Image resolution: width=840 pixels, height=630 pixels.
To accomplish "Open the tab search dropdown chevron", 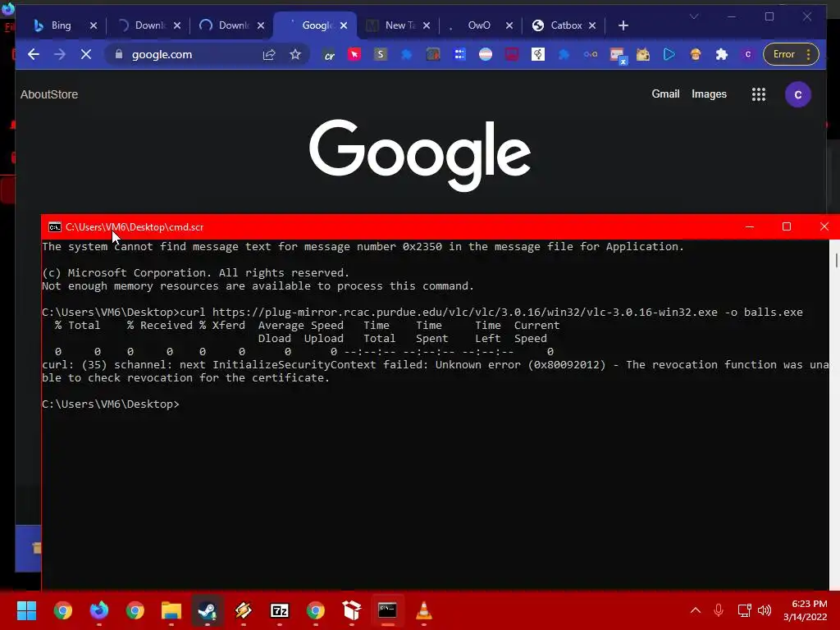I will point(694,16).
